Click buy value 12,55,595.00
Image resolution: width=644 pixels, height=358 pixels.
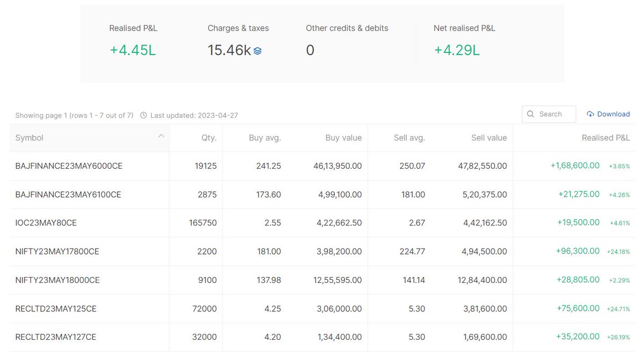point(338,280)
